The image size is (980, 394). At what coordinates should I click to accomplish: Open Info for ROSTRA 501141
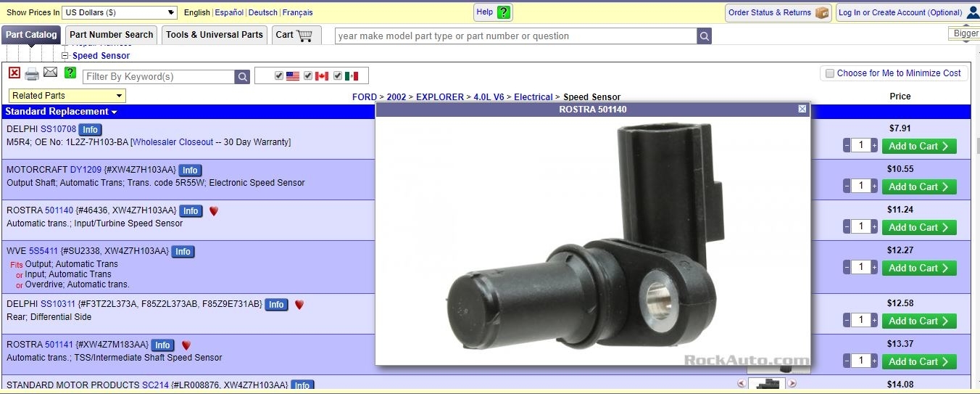click(x=162, y=345)
